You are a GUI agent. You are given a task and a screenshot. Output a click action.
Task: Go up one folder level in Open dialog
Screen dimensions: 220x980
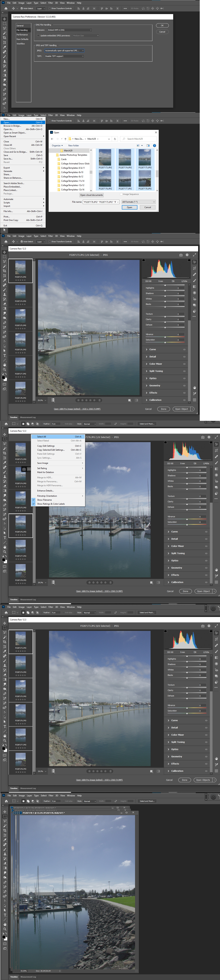pyautogui.click(x=65, y=139)
